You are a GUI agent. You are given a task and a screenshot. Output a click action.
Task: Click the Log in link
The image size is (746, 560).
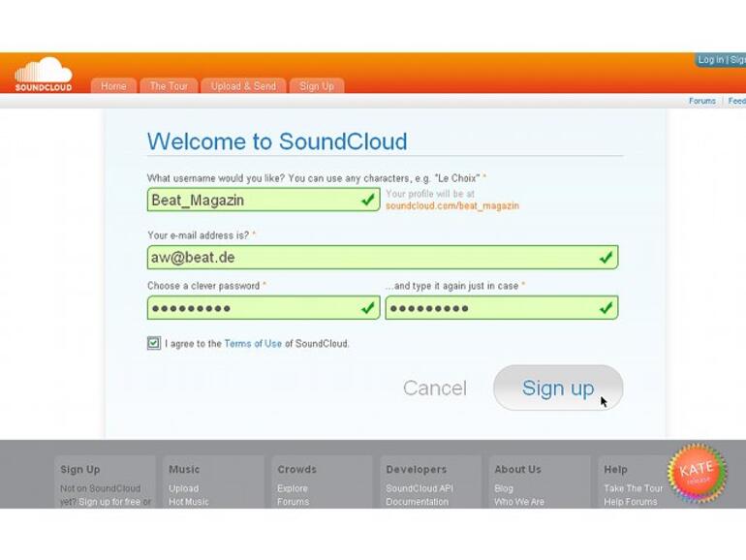pyautogui.click(x=710, y=60)
